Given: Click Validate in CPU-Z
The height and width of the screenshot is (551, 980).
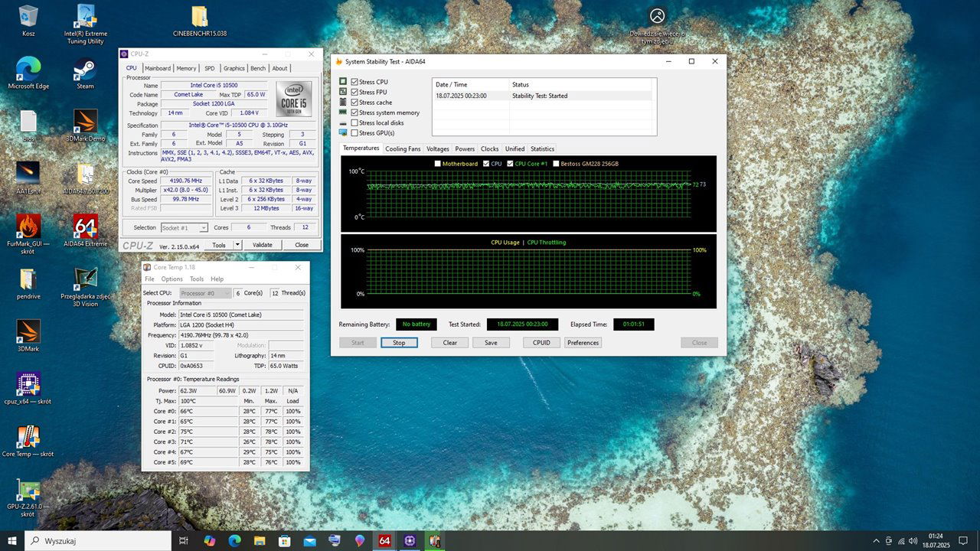Looking at the screenshot, I should (x=263, y=245).
